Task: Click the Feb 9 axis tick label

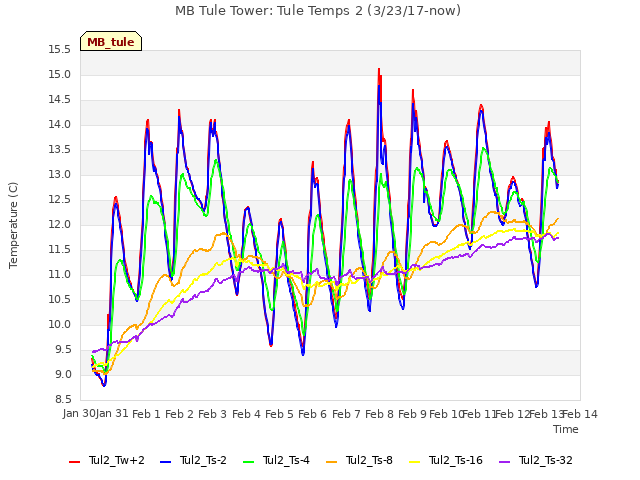Action: point(413,414)
